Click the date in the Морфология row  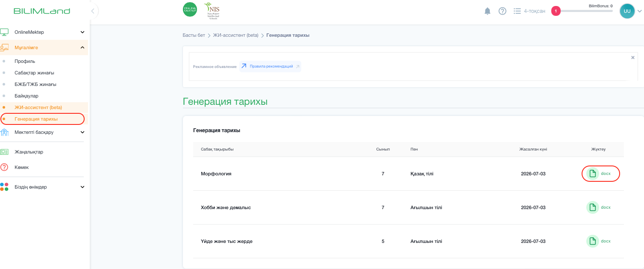(x=533, y=174)
